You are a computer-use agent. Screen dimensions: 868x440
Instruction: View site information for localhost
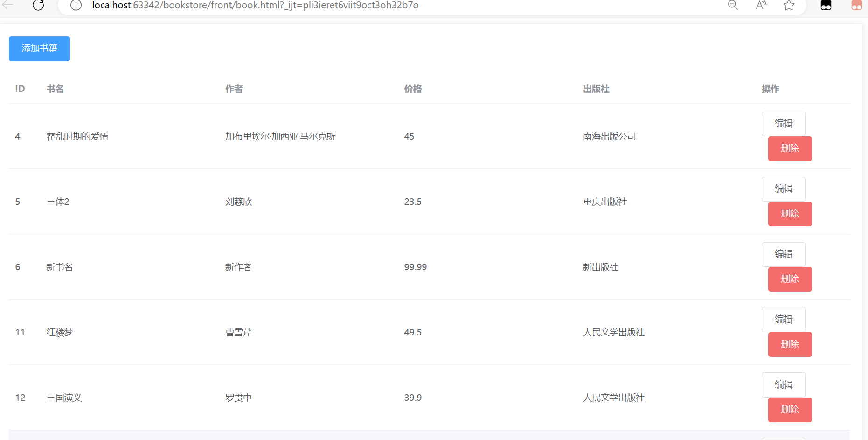[x=76, y=5]
